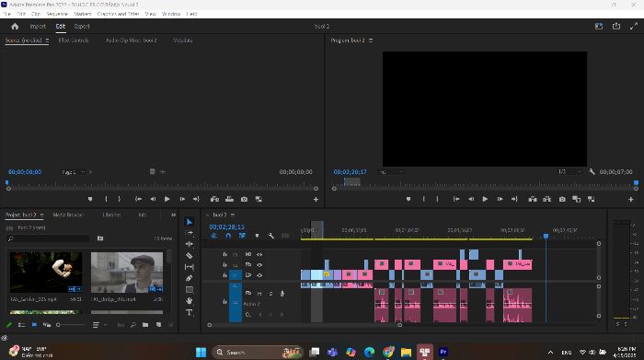
Task: Switch Project panel to freeform view
Action: click(x=47, y=325)
